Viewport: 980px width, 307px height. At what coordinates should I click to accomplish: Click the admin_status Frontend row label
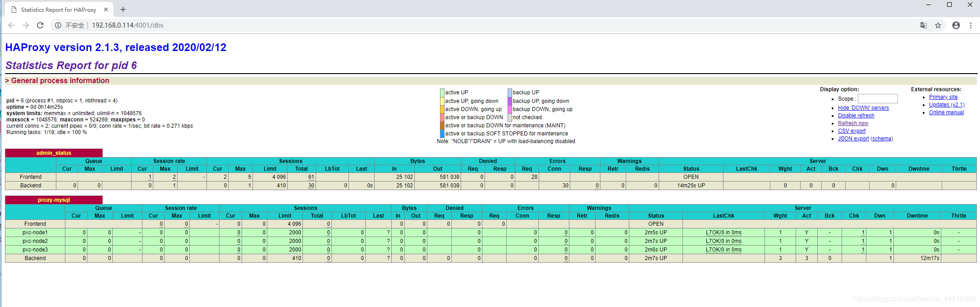click(31, 177)
